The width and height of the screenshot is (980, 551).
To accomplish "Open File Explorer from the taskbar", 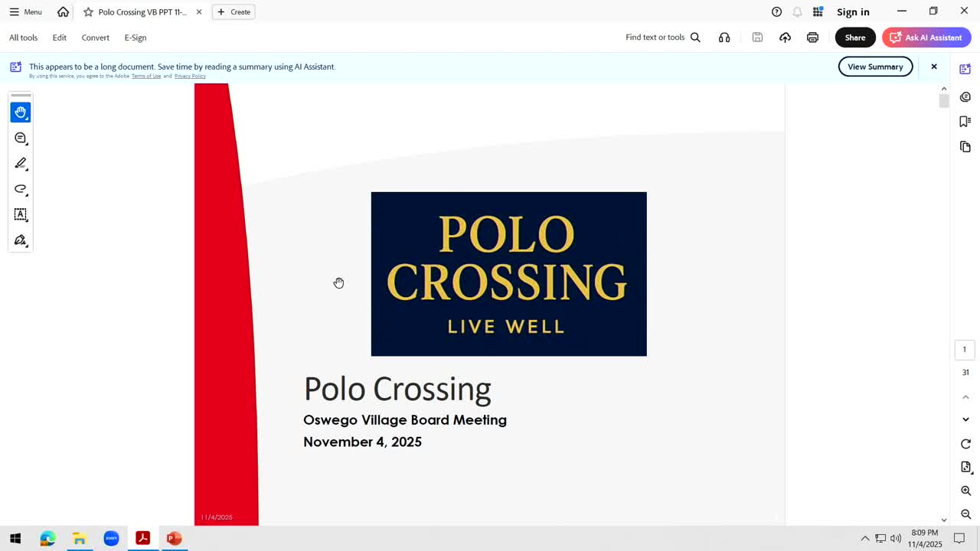I will pyautogui.click(x=79, y=539).
